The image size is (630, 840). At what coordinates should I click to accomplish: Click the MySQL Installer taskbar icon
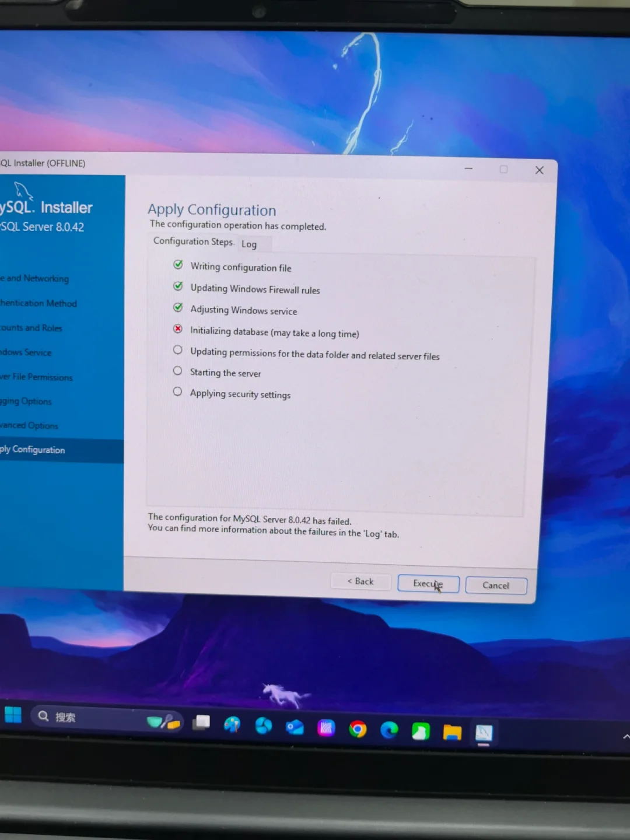[484, 733]
